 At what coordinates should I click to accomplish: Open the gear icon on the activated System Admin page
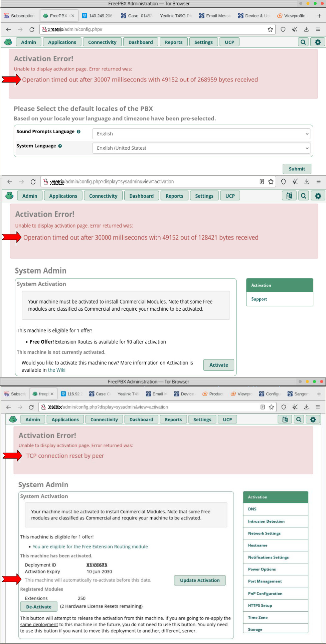point(313,419)
